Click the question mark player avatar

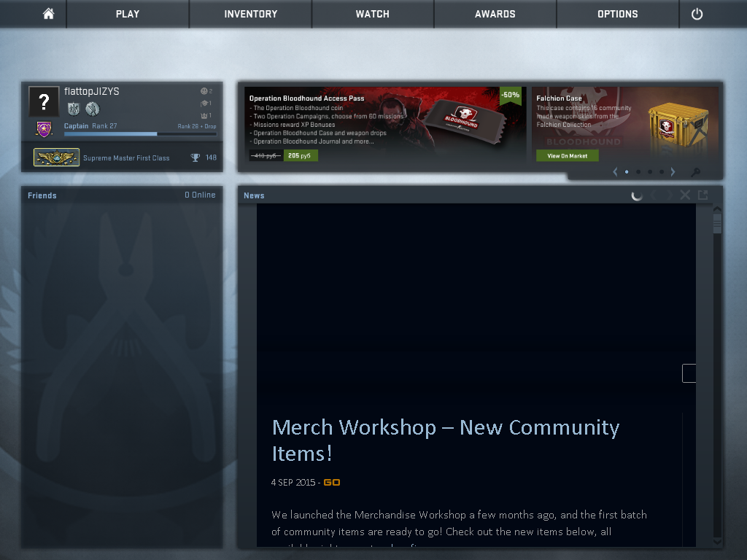pyautogui.click(x=44, y=101)
